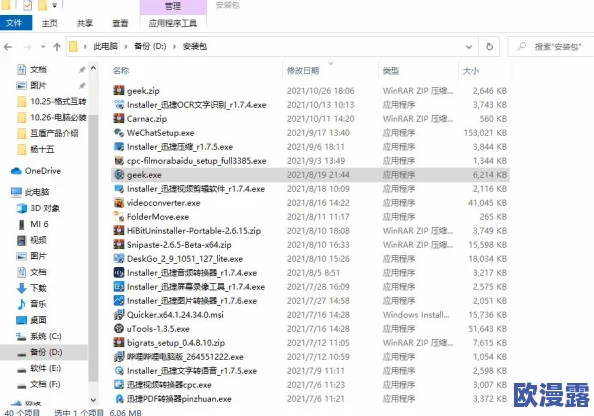Select the 文档 (F:) drive

[x=39, y=384]
